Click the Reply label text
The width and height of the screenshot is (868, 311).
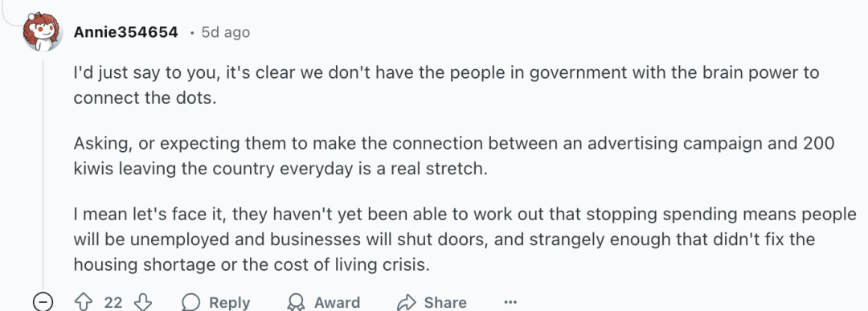229,303
